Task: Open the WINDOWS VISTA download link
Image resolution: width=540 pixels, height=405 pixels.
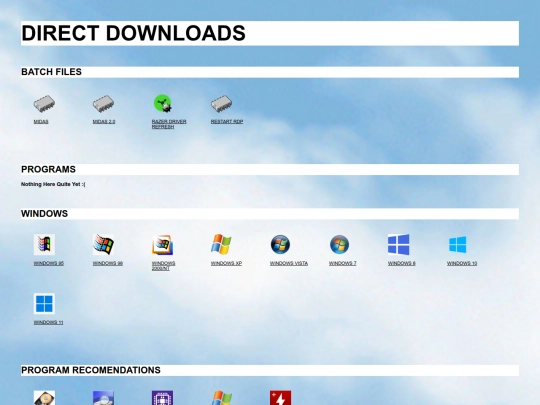Action: click(289, 263)
